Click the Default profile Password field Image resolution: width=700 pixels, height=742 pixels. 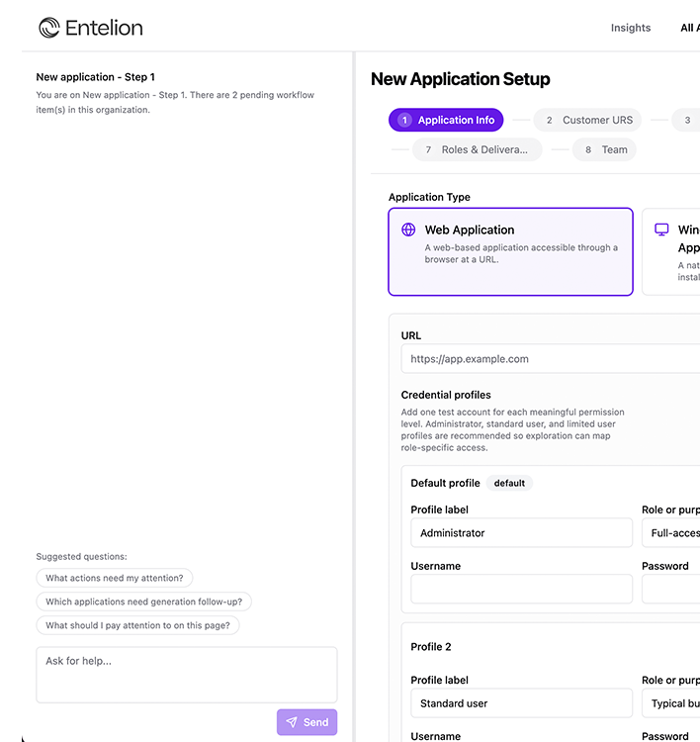670,590
